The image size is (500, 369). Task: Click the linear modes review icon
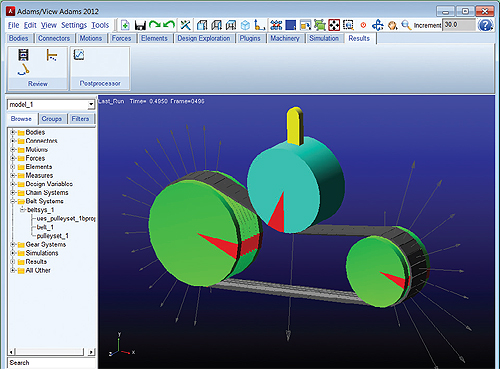(52, 55)
